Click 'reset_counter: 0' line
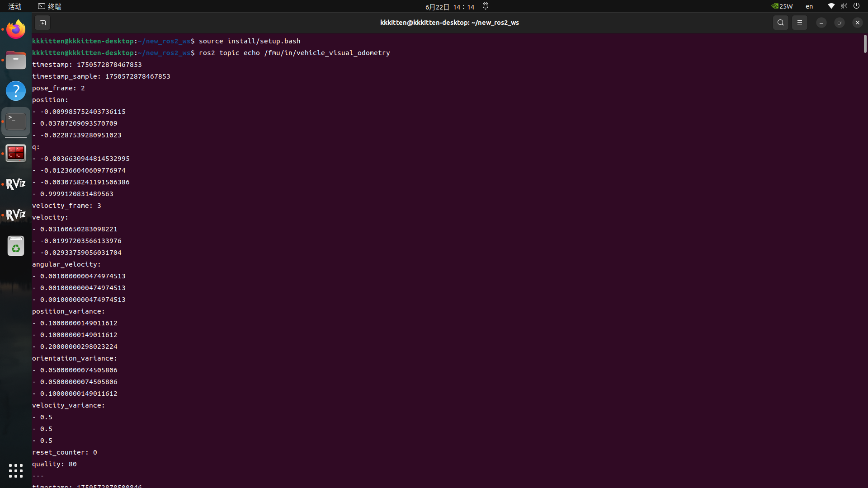Viewport: 868px width, 488px height. tap(64, 452)
